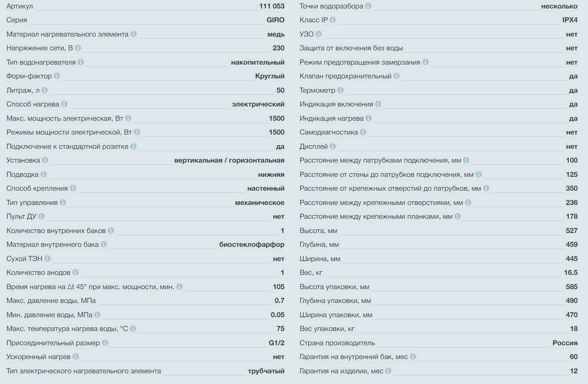Show hint for Количество анодов
The image size is (588, 384).
point(75,272)
